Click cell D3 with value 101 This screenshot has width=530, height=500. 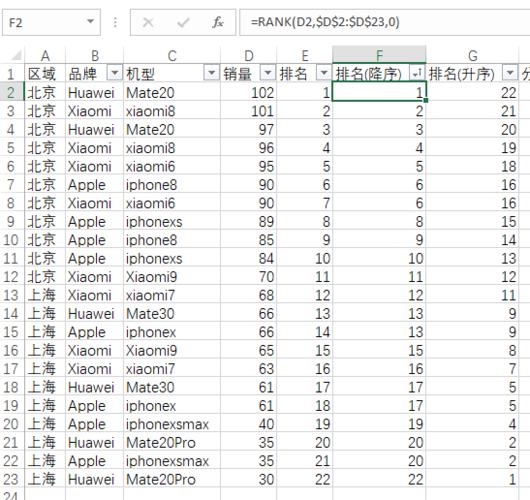[248, 111]
